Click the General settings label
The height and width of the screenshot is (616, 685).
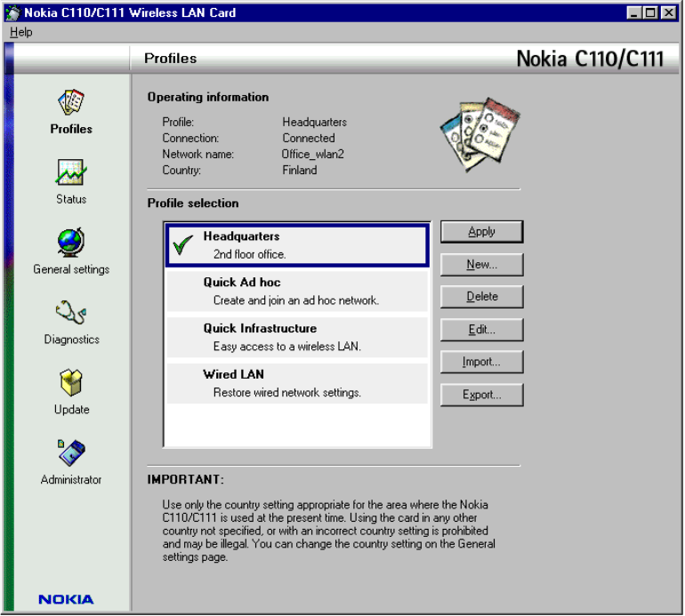71,269
